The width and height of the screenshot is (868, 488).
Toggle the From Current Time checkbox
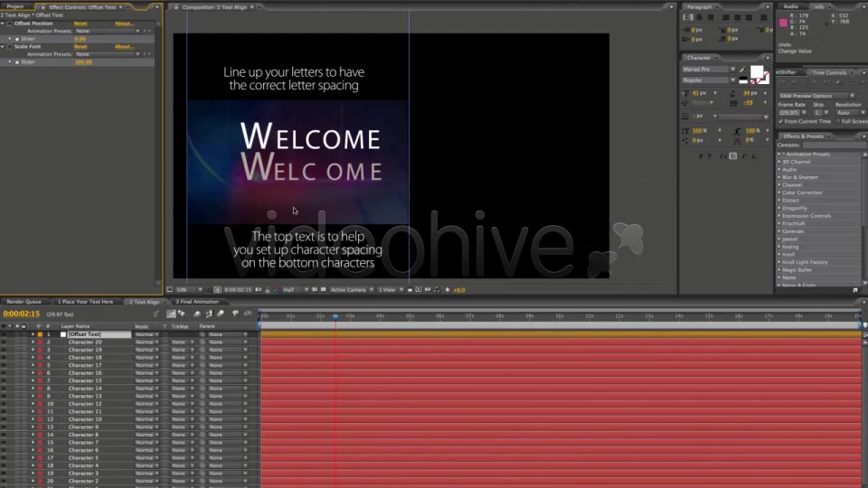[x=780, y=121]
